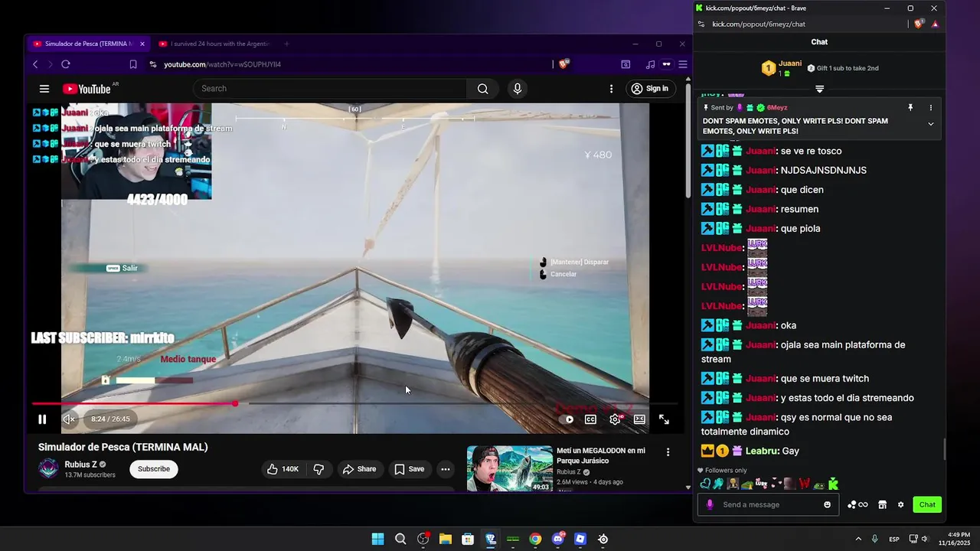Bookmark the YouTube page

coord(133,64)
